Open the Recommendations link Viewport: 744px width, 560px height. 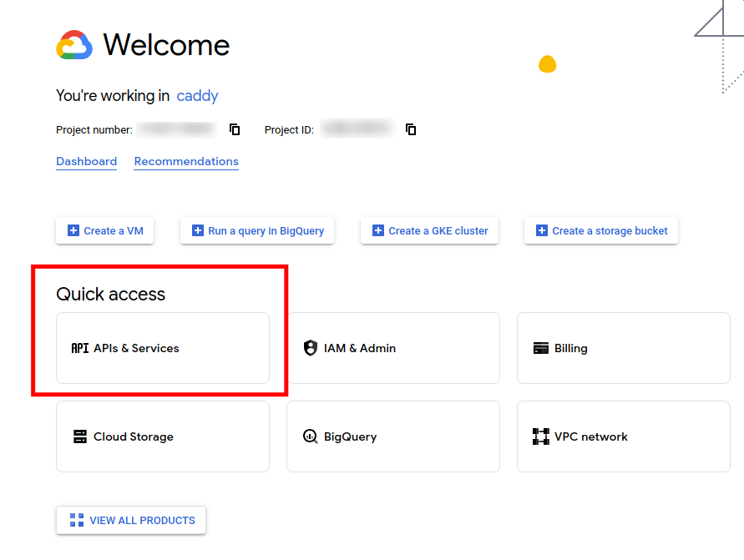tap(186, 162)
